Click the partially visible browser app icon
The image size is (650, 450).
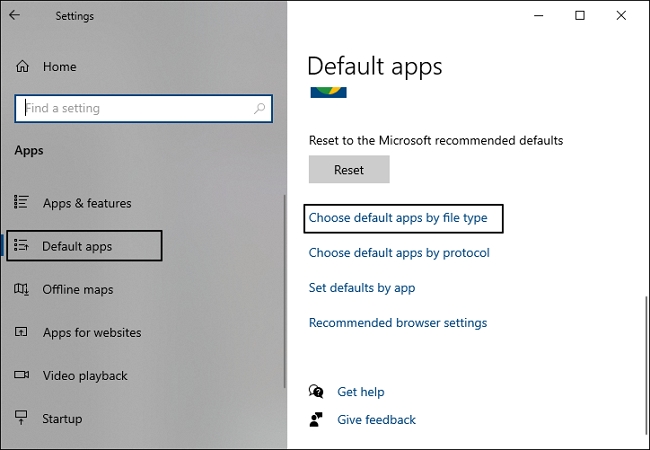pyautogui.click(x=328, y=92)
